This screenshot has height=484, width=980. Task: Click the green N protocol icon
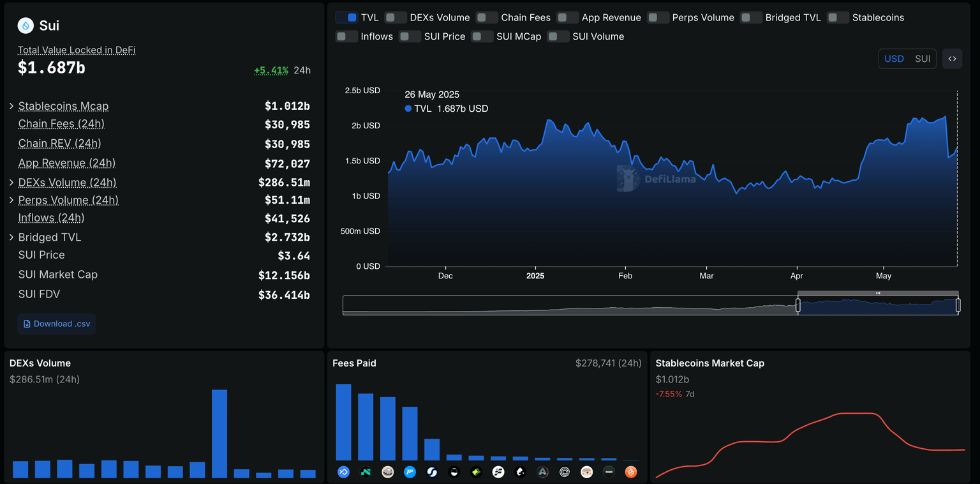point(366,473)
